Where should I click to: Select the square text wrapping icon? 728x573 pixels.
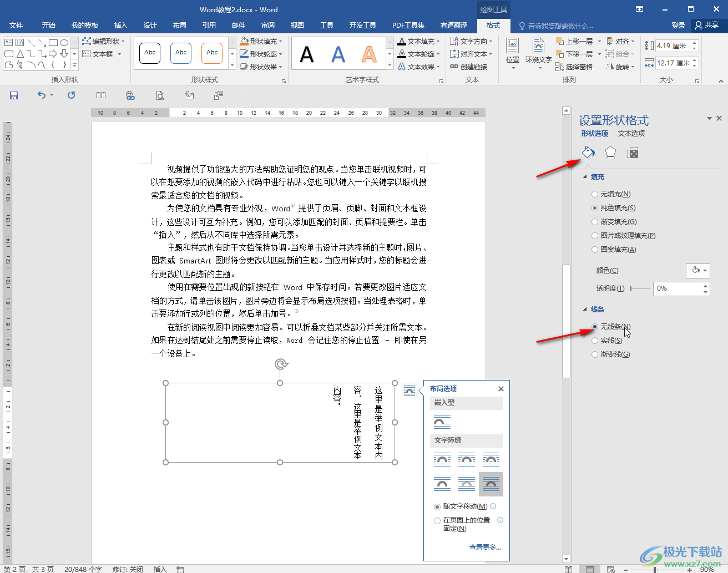click(442, 460)
